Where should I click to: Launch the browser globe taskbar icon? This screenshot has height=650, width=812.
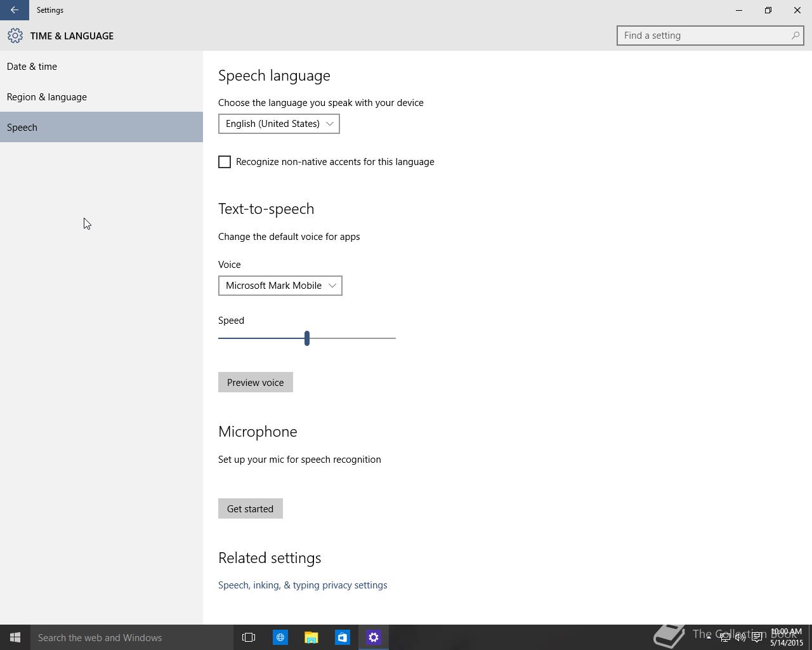[x=280, y=637]
